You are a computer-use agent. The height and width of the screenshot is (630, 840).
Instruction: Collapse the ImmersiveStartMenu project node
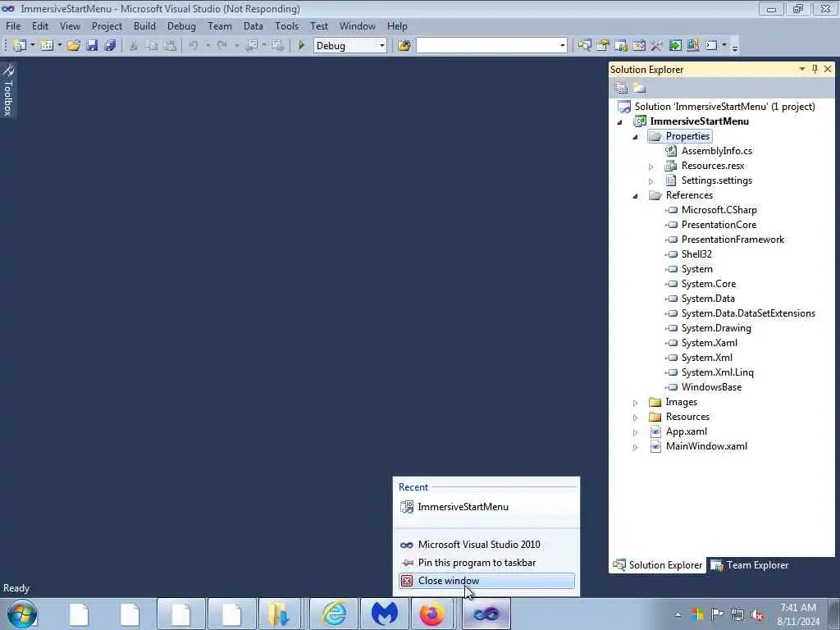[620, 122]
